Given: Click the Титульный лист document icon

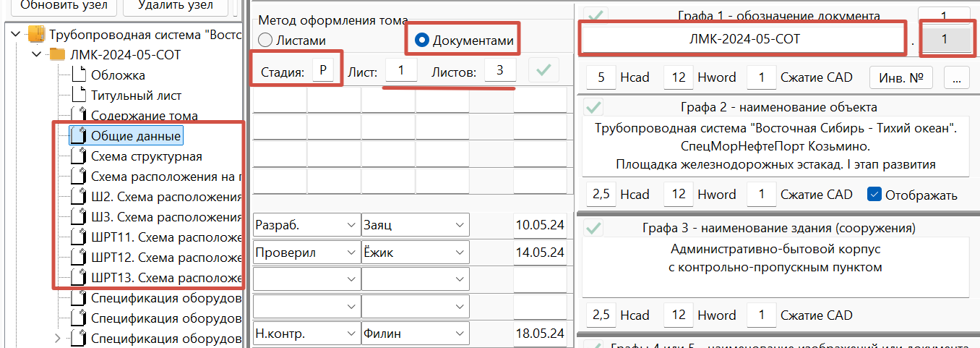Looking at the screenshot, I should [x=78, y=95].
